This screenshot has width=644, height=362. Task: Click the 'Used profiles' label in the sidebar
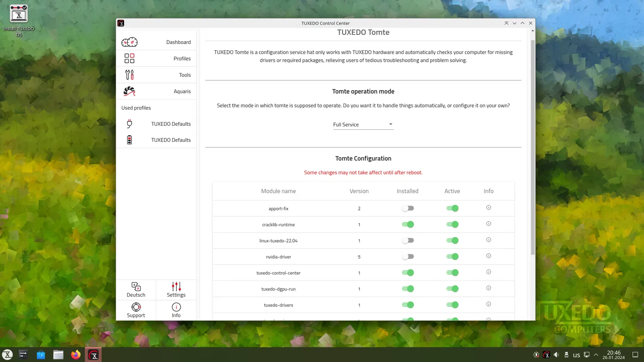click(x=136, y=108)
